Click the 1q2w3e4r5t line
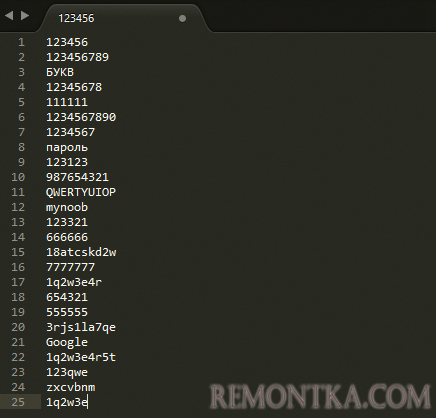This screenshot has height=418, width=436. coord(81,357)
